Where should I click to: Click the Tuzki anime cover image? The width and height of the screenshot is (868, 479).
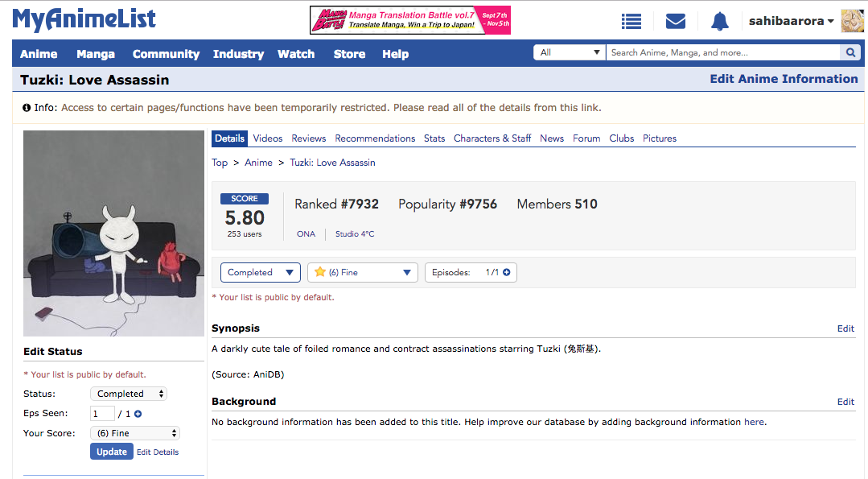click(113, 233)
